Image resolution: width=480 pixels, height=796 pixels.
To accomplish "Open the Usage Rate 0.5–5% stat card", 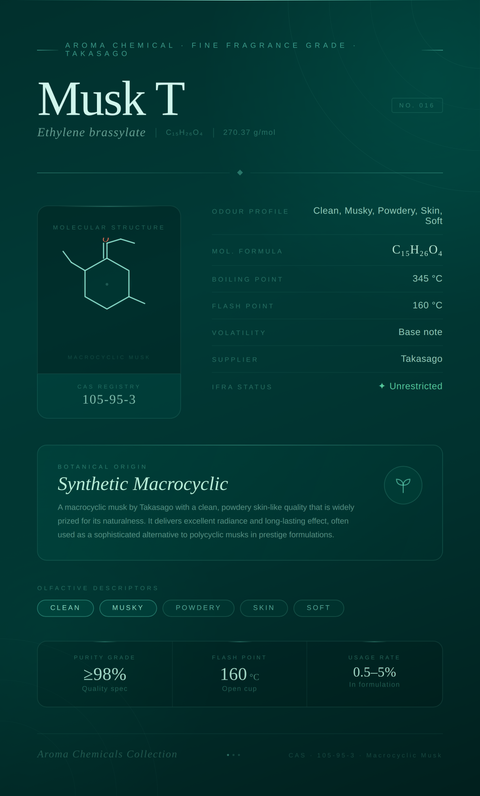I will coord(374,674).
